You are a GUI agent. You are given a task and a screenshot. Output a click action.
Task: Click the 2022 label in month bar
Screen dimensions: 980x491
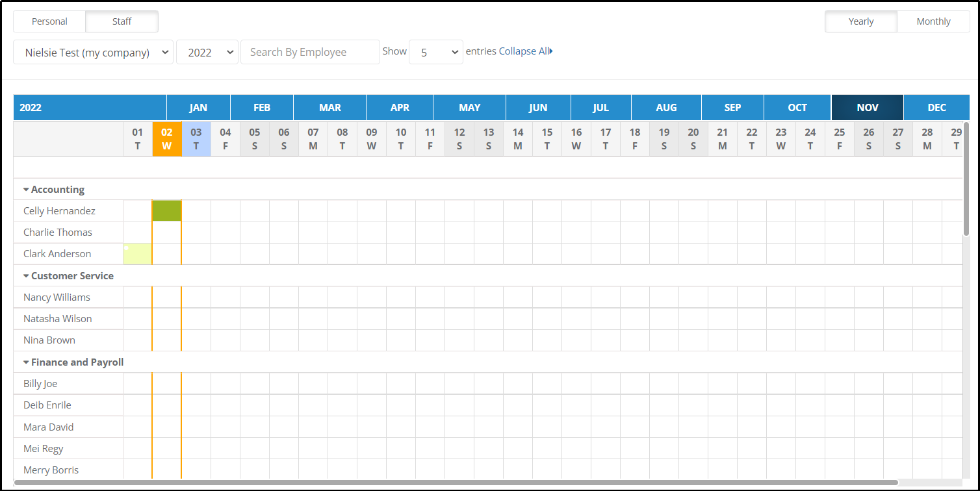coord(31,108)
